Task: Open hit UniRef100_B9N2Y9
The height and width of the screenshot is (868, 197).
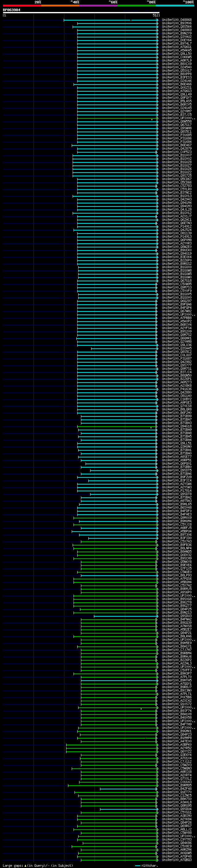Action: 176,33
